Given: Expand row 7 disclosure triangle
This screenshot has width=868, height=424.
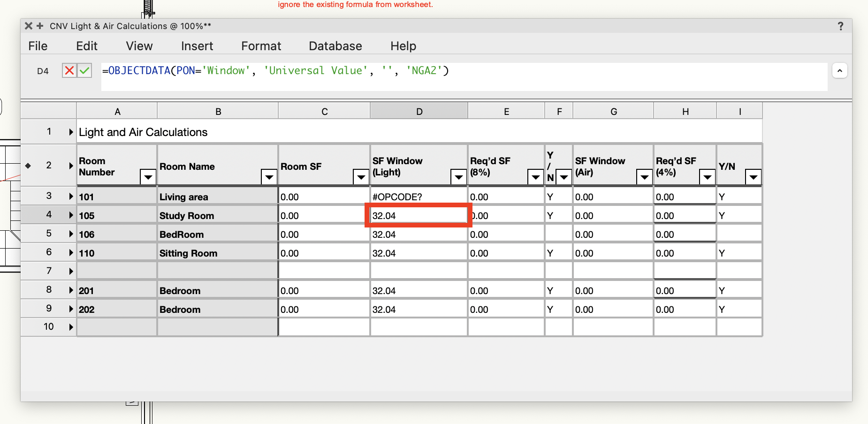Looking at the screenshot, I should click(x=70, y=271).
